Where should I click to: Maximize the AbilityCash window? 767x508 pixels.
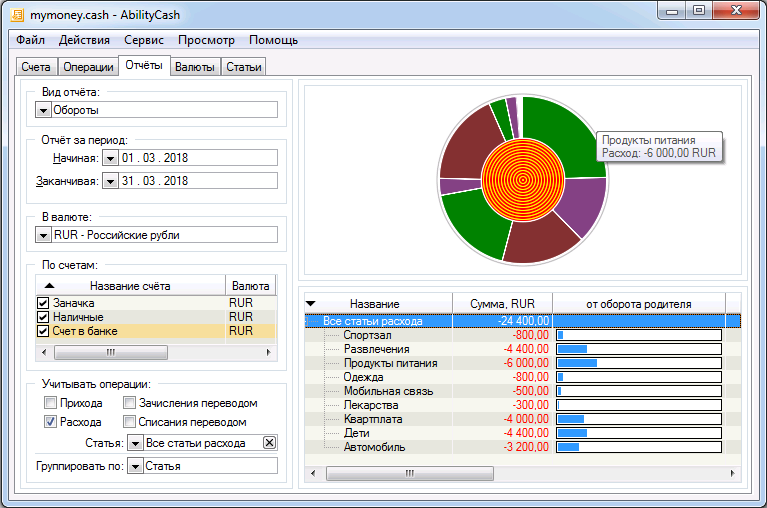699,11
